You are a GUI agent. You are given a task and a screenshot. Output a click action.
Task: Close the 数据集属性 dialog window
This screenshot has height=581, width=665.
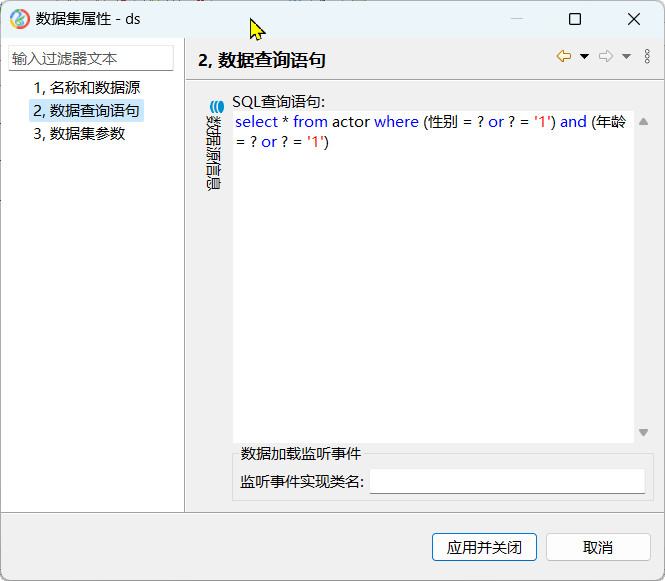tap(634, 19)
